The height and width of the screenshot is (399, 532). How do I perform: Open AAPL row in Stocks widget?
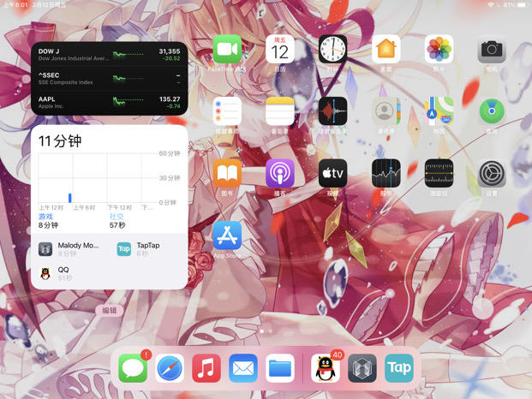(x=110, y=102)
